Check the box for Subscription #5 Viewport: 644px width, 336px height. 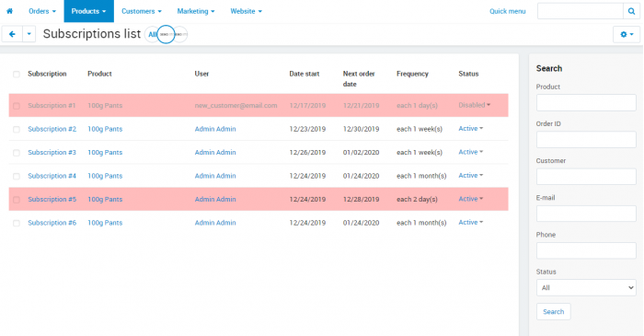[17, 200]
